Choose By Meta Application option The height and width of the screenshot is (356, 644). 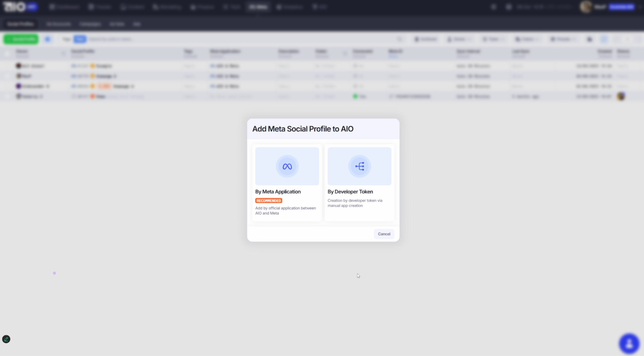(x=287, y=183)
